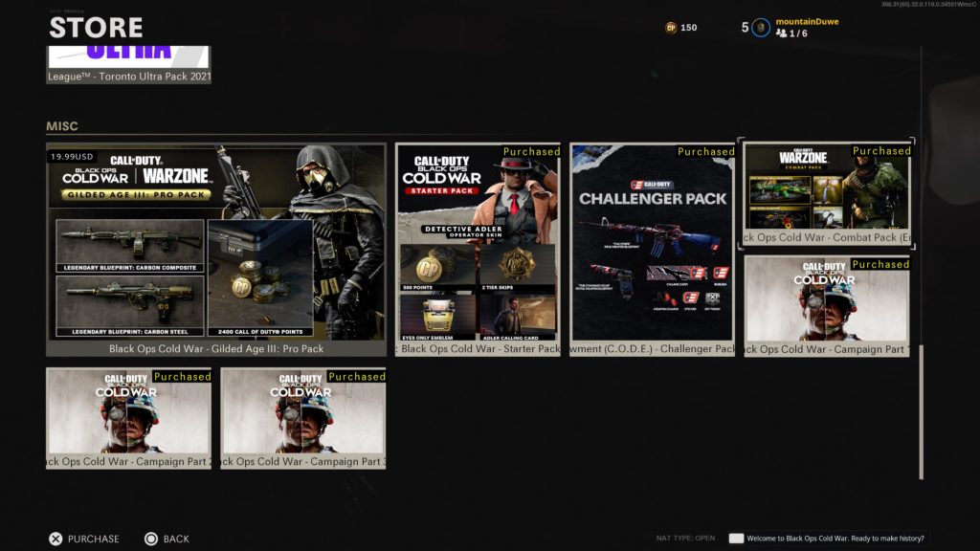Click the Campaign Part 3 Purchased badge
Screen dimensions: 980x551
(x=357, y=376)
